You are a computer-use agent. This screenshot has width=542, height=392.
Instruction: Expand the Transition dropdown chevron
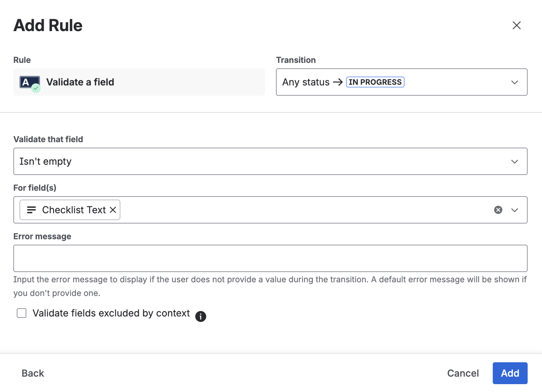(514, 82)
